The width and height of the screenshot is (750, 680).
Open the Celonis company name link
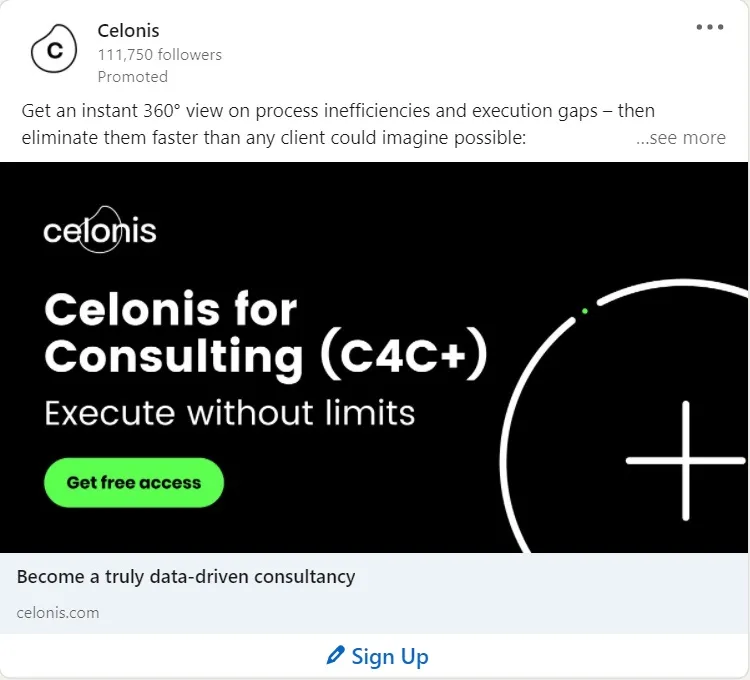[128, 31]
